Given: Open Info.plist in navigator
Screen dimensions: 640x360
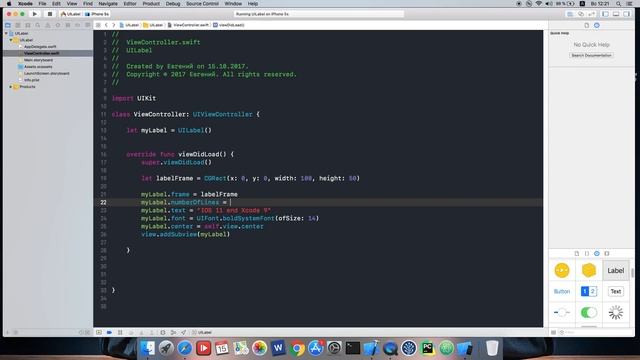Looking at the screenshot, I should [x=31, y=80].
